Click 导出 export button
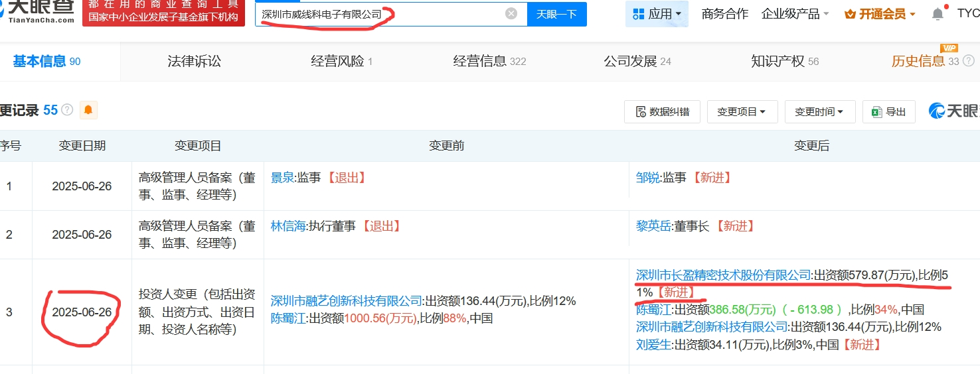Screen dimensions: 980x374 point(889,112)
